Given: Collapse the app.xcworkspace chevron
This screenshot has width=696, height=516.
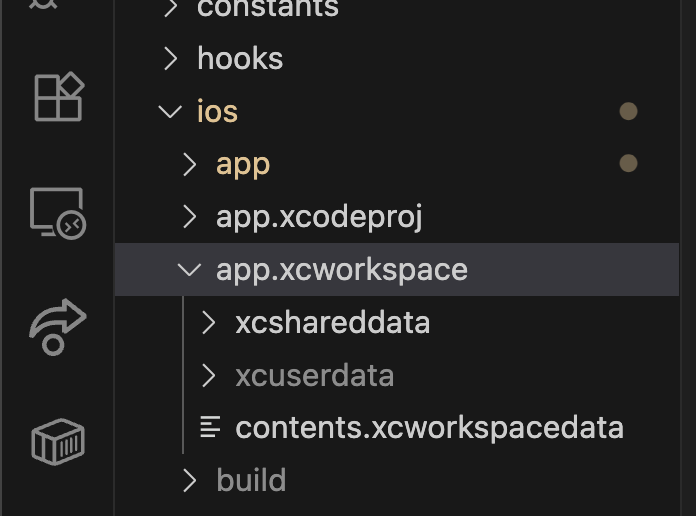Looking at the screenshot, I should tap(190, 269).
